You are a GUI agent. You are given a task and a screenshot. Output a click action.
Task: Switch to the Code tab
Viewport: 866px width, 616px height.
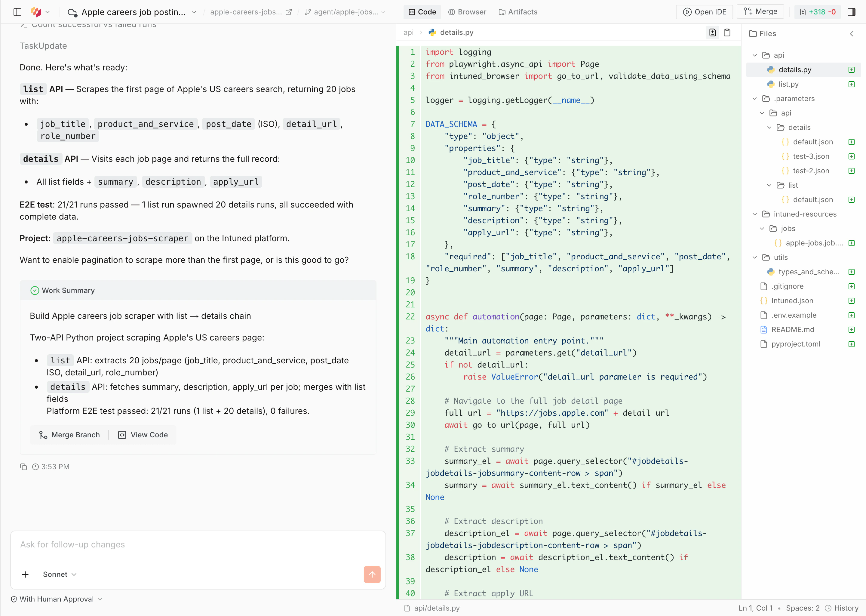(x=422, y=12)
